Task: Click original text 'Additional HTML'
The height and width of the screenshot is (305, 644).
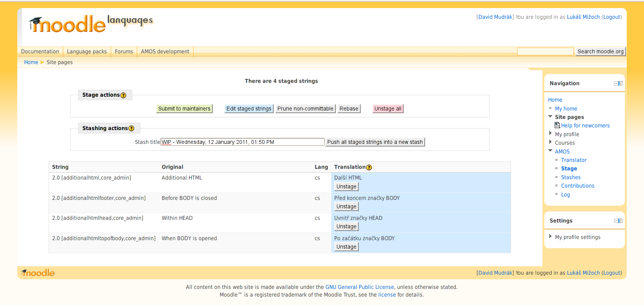Action: click(x=182, y=178)
